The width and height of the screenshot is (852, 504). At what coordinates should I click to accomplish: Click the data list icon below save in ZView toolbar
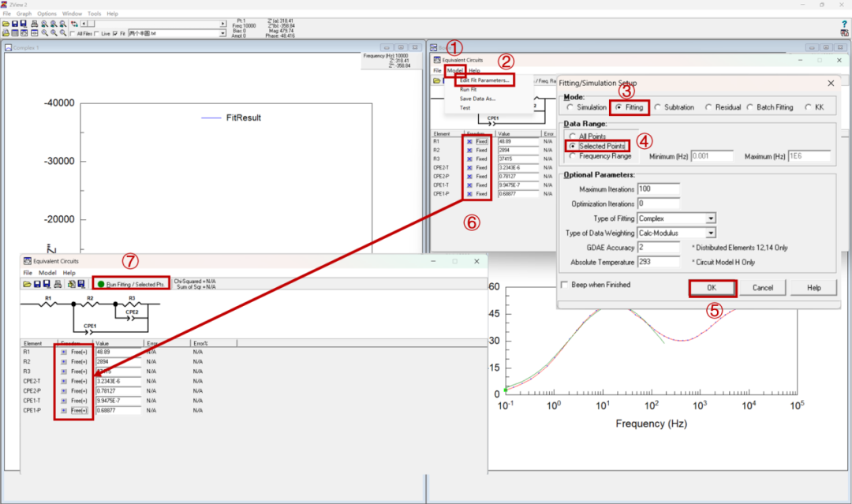click(15, 33)
